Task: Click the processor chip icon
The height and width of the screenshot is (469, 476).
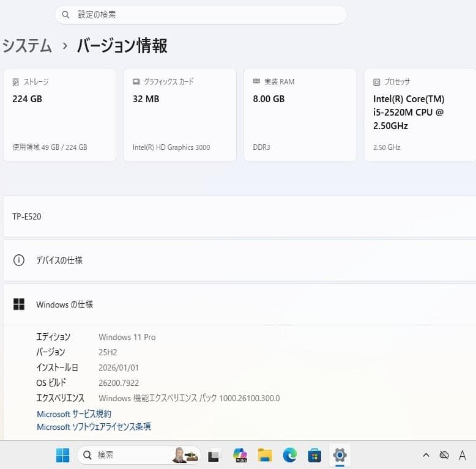Action: [377, 82]
